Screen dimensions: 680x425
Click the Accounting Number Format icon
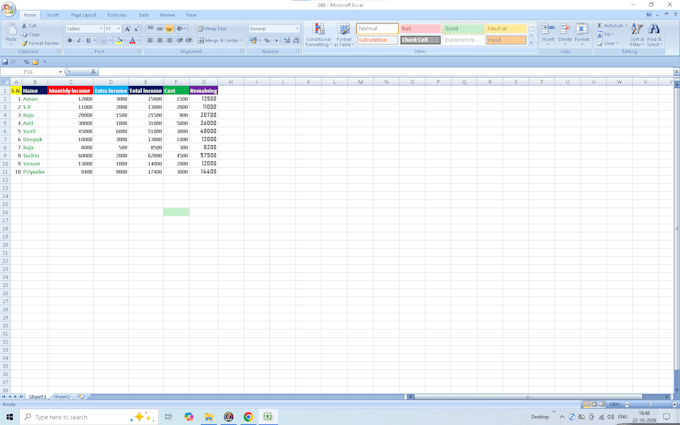pos(253,40)
